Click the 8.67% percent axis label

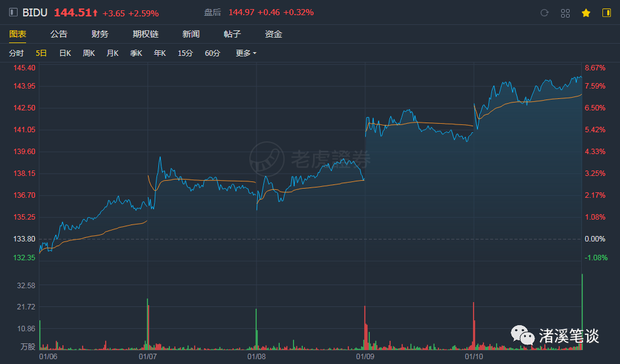[x=595, y=67]
